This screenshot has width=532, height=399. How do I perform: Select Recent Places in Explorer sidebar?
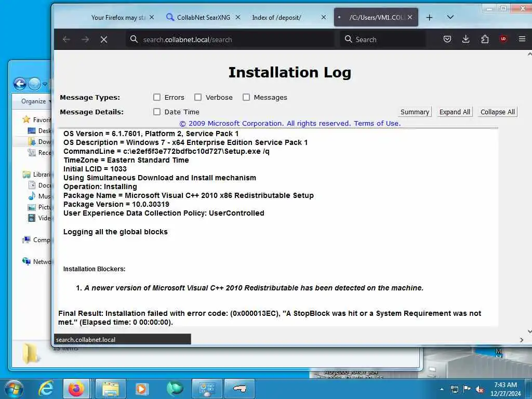tap(39, 153)
